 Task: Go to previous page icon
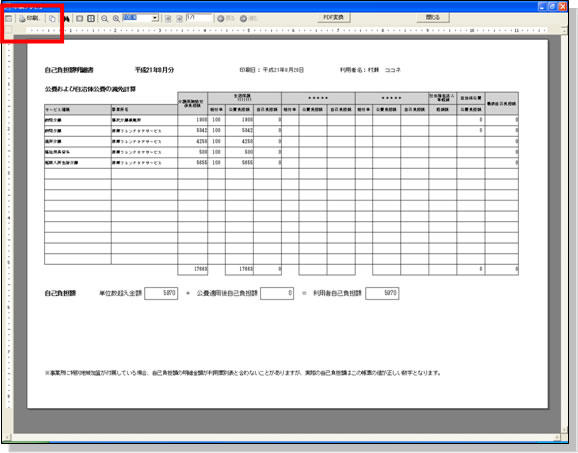tap(168, 18)
